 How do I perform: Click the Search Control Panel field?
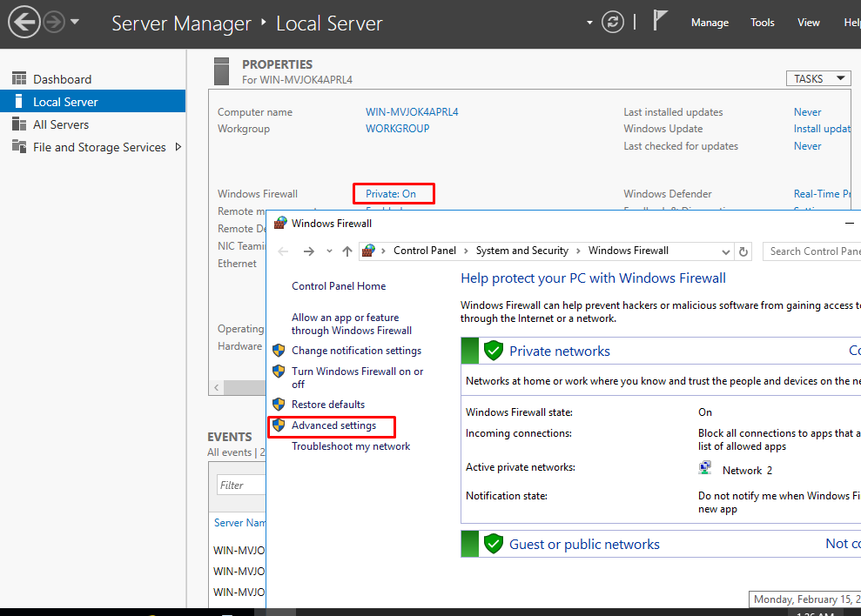811,251
